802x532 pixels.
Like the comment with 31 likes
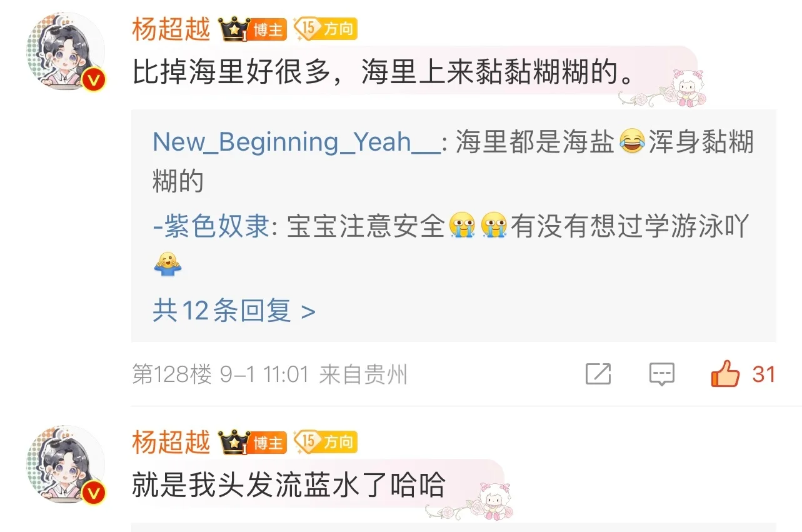[725, 374]
